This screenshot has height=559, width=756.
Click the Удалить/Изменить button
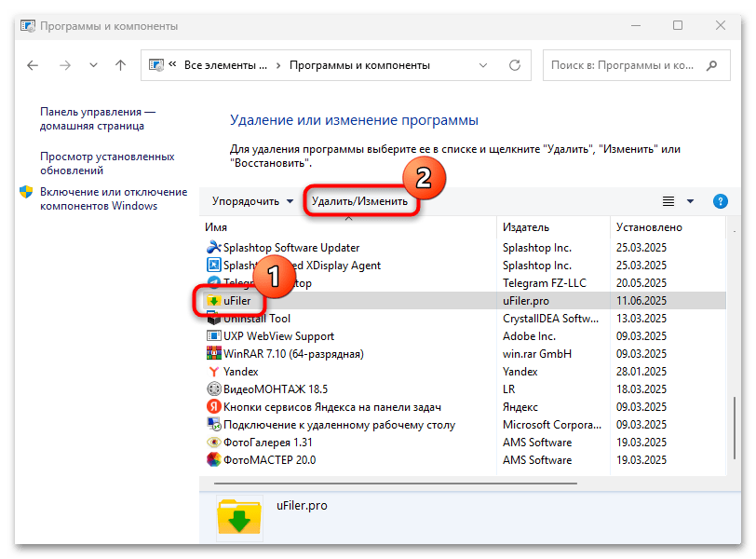click(x=359, y=201)
